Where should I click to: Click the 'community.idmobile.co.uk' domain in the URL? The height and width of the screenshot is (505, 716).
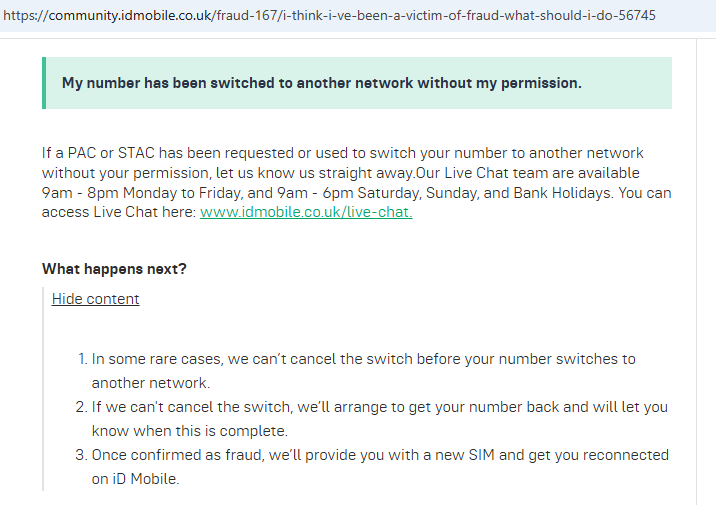(130, 16)
